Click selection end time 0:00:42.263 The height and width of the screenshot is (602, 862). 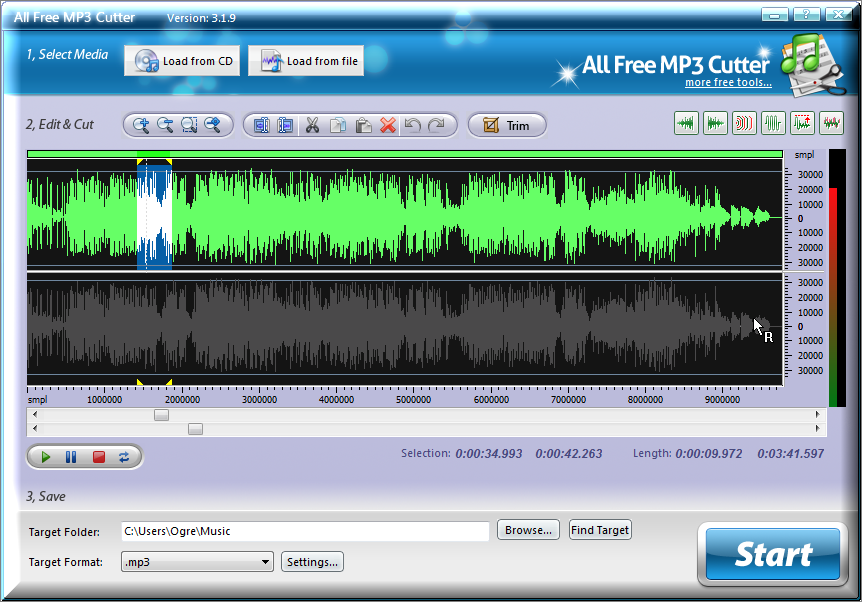pos(569,454)
